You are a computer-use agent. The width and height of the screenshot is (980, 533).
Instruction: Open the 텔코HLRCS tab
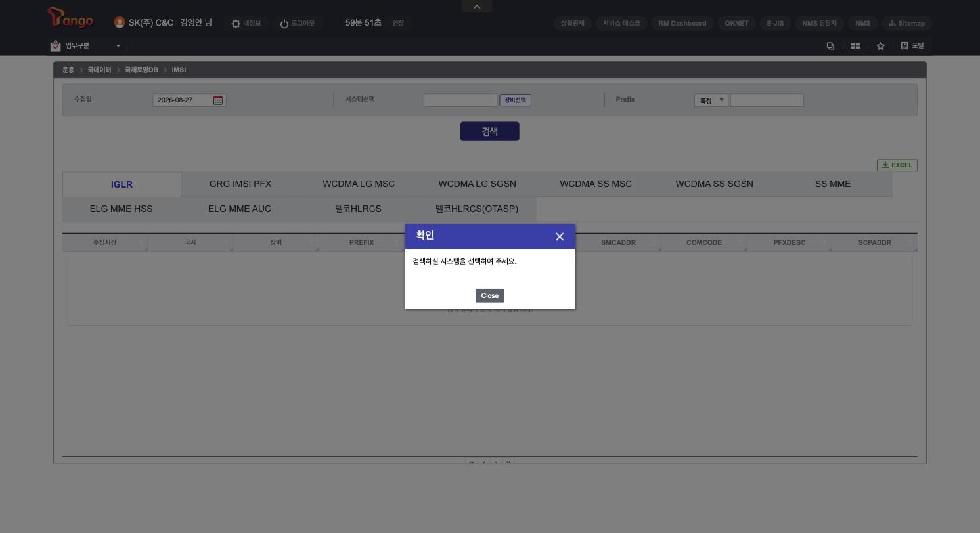click(x=358, y=209)
